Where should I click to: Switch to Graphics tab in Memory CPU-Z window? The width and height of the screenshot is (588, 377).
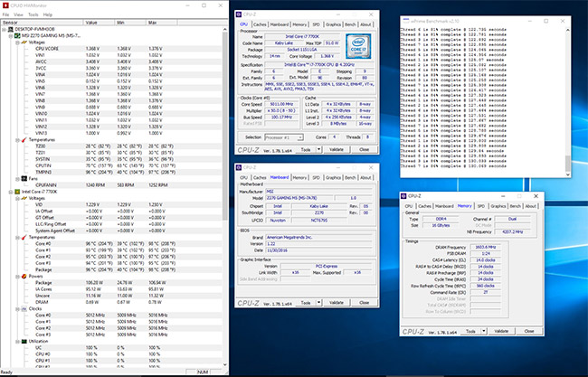498,206
